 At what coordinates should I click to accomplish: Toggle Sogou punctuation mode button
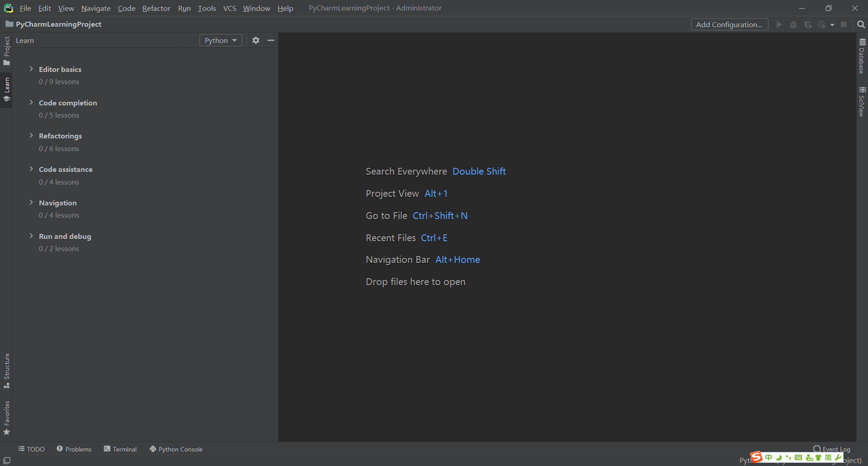coord(788,457)
